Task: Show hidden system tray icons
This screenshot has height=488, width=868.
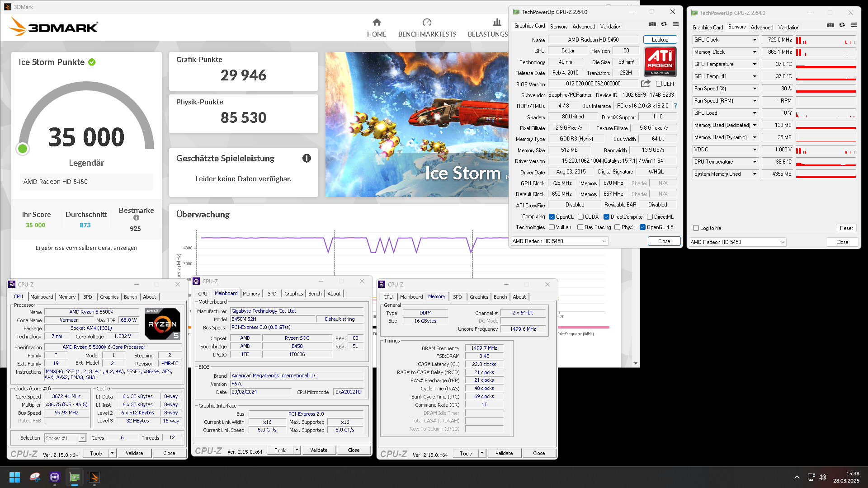Action: pos(797,477)
